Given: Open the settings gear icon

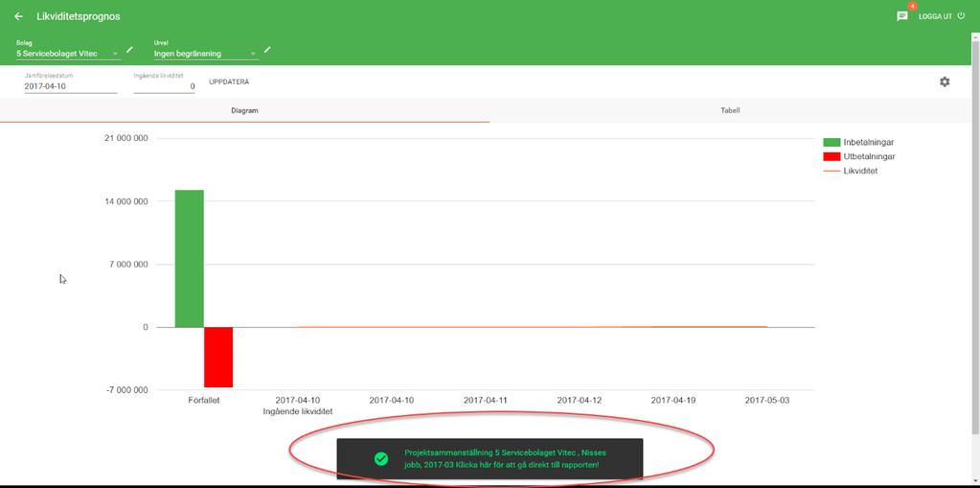Looking at the screenshot, I should [x=945, y=81].
